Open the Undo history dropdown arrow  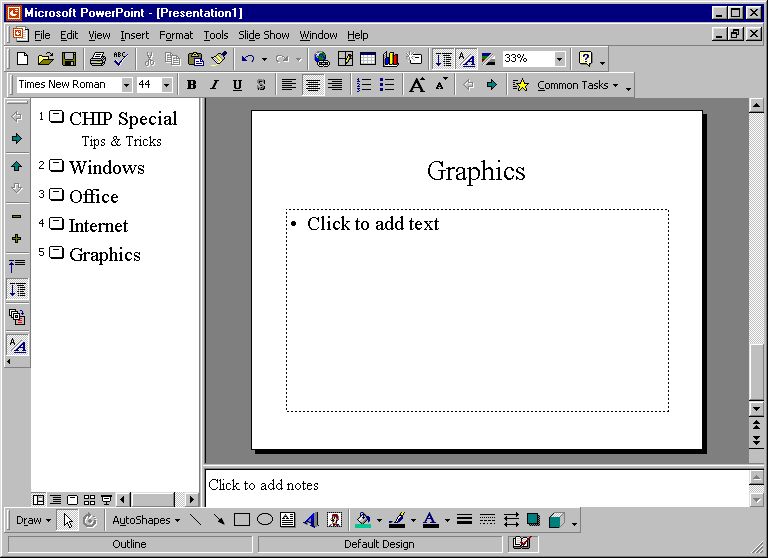[x=264, y=60]
